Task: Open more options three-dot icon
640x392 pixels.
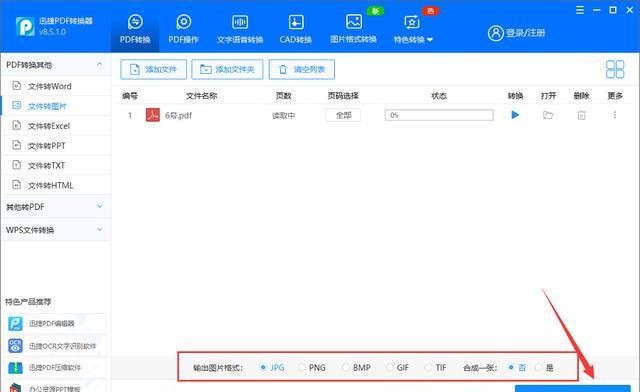Action: [x=615, y=115]
